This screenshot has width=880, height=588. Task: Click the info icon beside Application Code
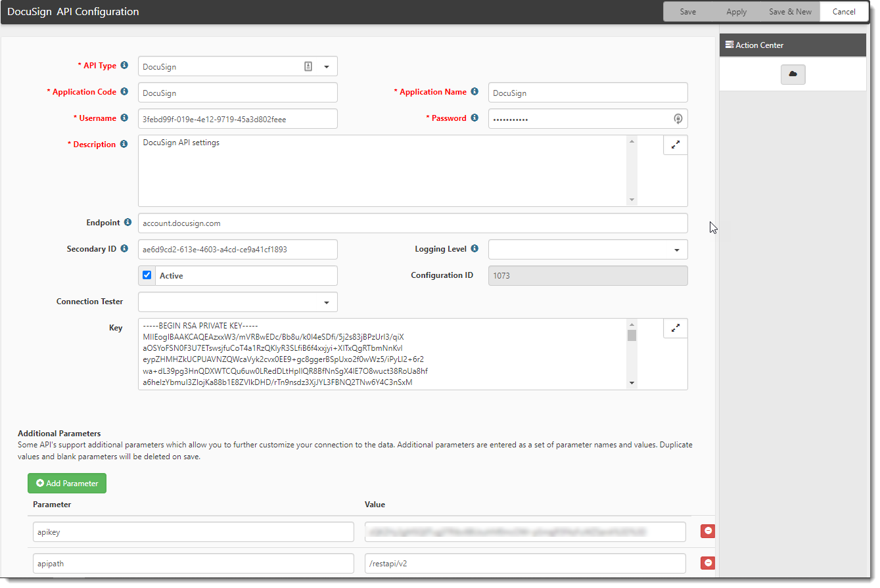124,92
